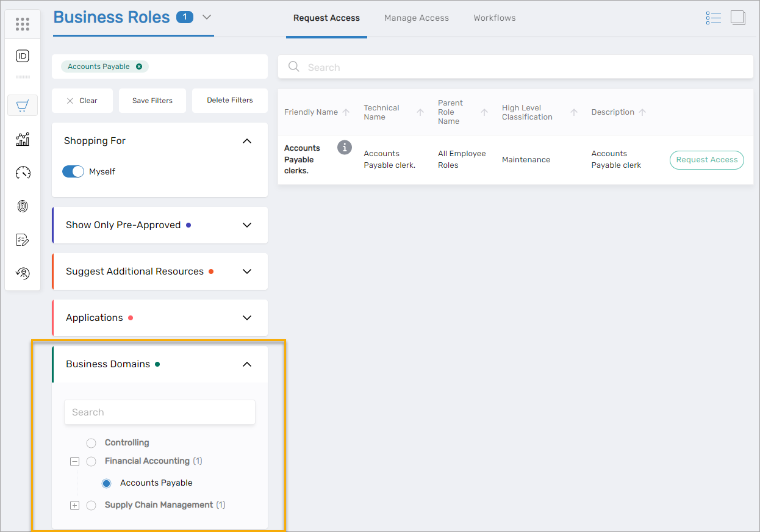Open the checklist edit sidebar icon

point(23,240)
